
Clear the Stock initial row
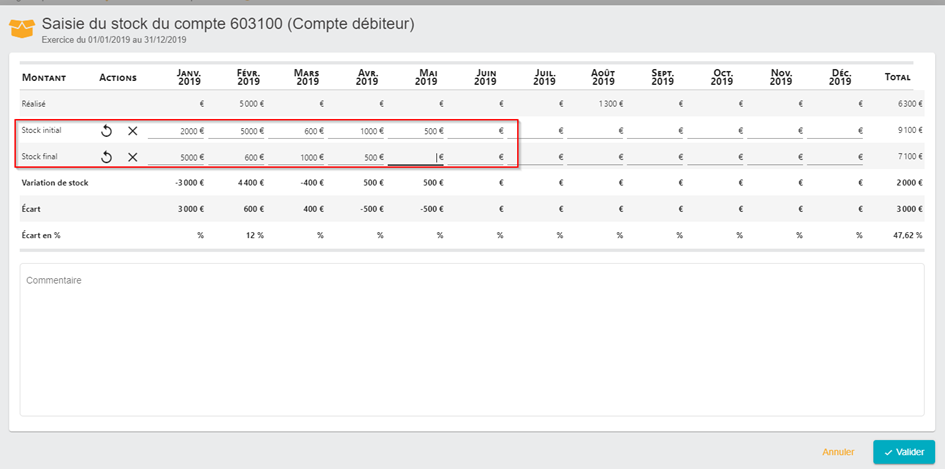(133, 130)
